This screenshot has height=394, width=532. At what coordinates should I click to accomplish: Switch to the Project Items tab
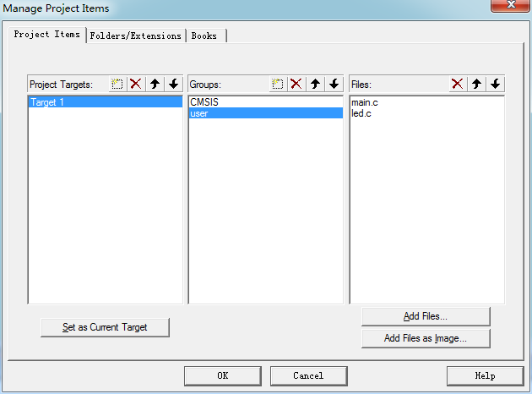point(47,35)
